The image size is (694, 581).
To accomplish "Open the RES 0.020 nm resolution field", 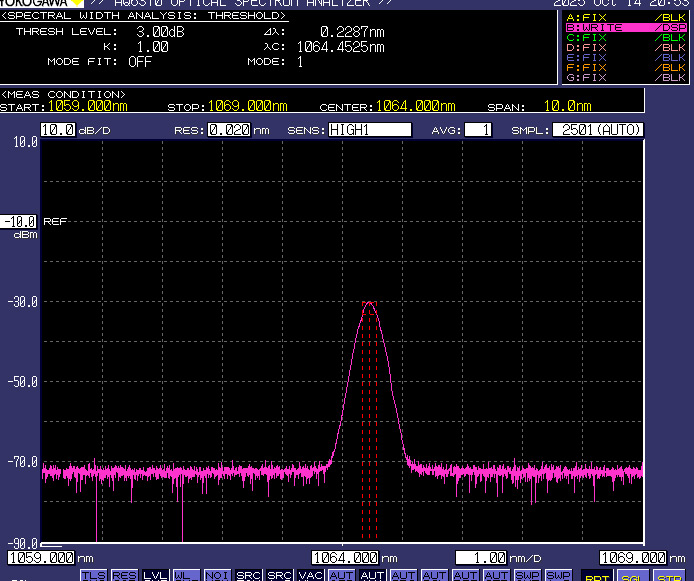I will (229, 130).
